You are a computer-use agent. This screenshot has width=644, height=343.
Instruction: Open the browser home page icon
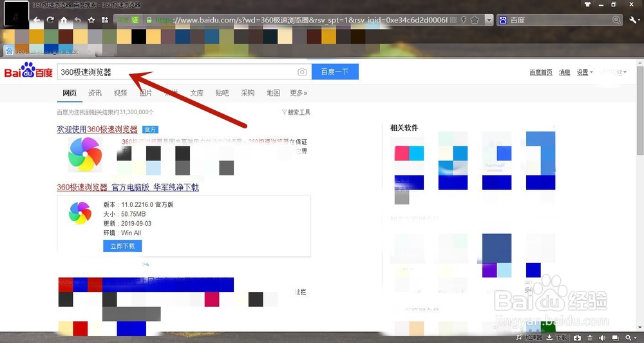point(64,20)
